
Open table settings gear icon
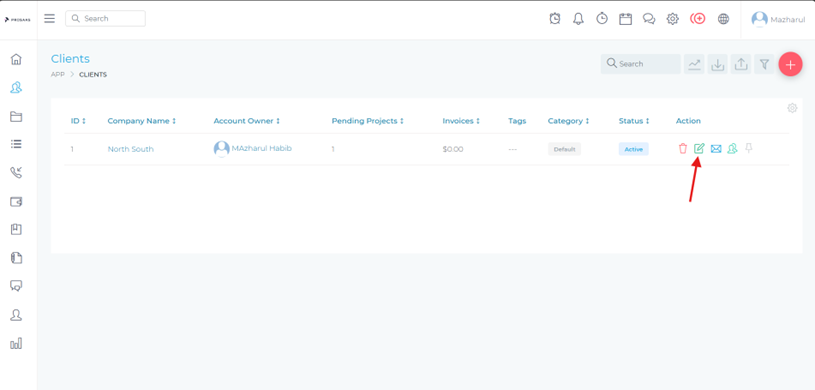(x=792, y=108)
